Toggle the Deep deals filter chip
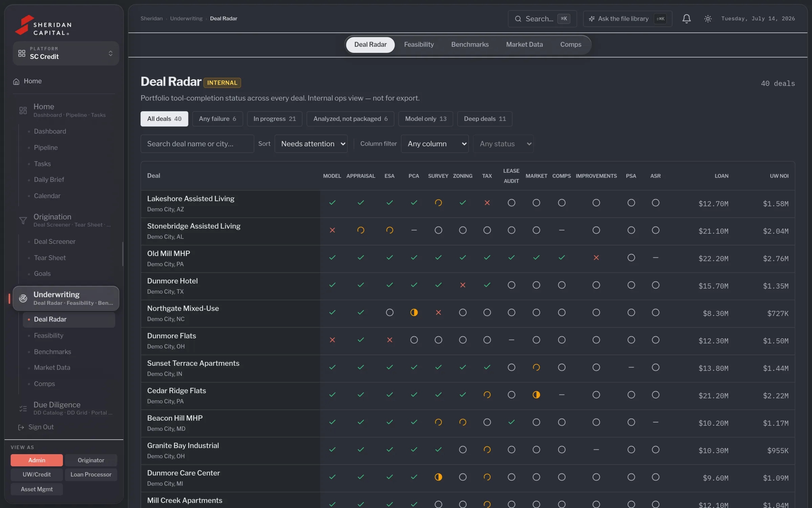812x508 pixels. click(485, 119)
